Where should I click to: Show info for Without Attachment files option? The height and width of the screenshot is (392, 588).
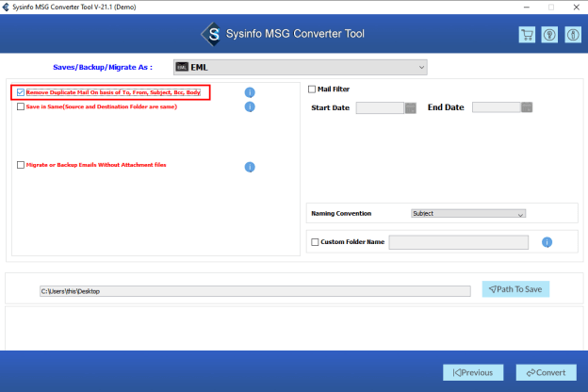click(250, 167)
